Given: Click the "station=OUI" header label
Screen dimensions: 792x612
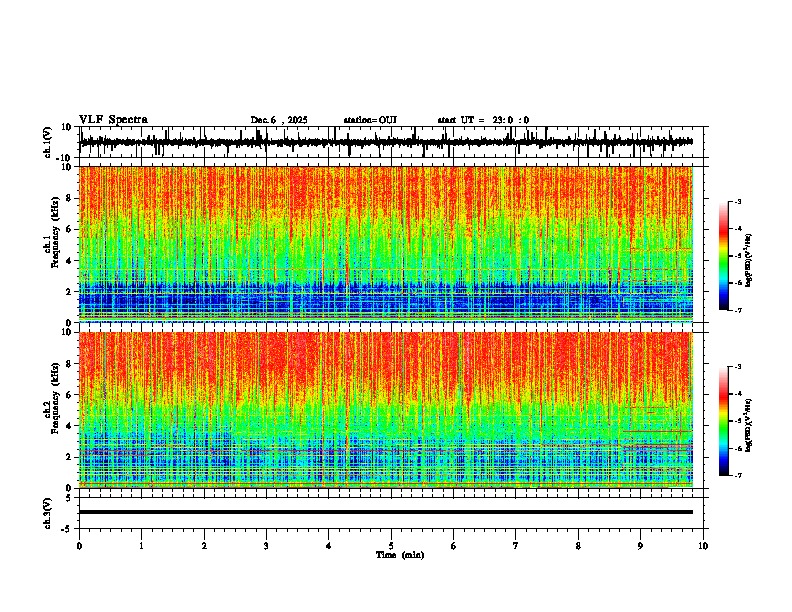Looking at the screenshot, I should 370,120.
